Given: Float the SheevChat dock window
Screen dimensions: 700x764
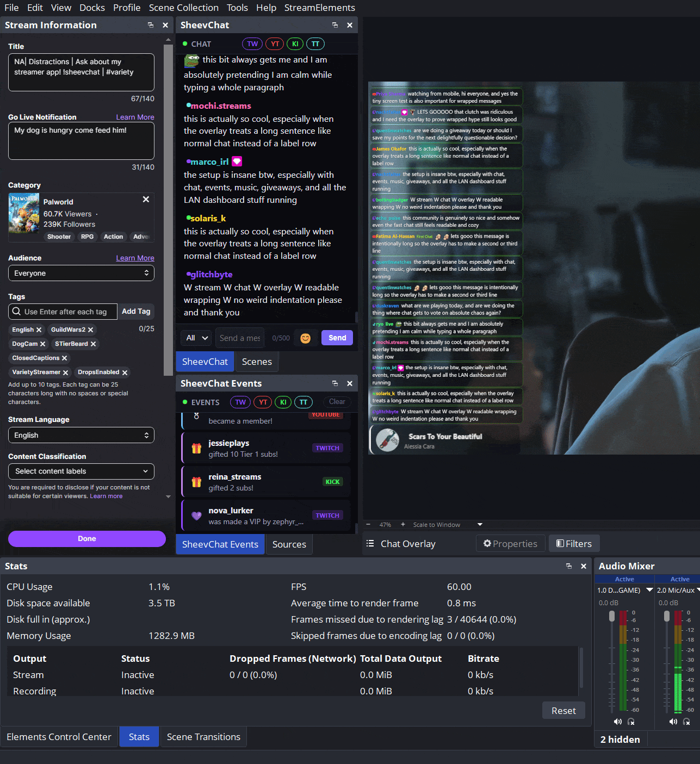Looking at the screenshot, I should point(335,25).
